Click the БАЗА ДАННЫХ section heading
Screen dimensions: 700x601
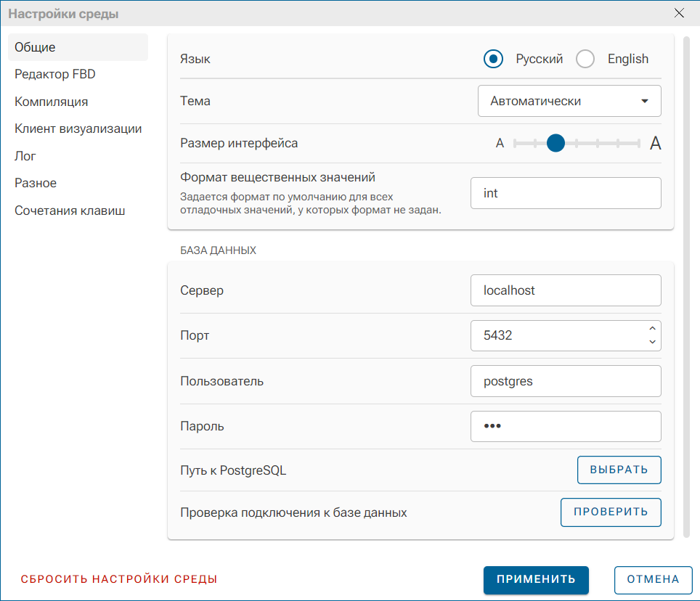(x=218, y=250)
